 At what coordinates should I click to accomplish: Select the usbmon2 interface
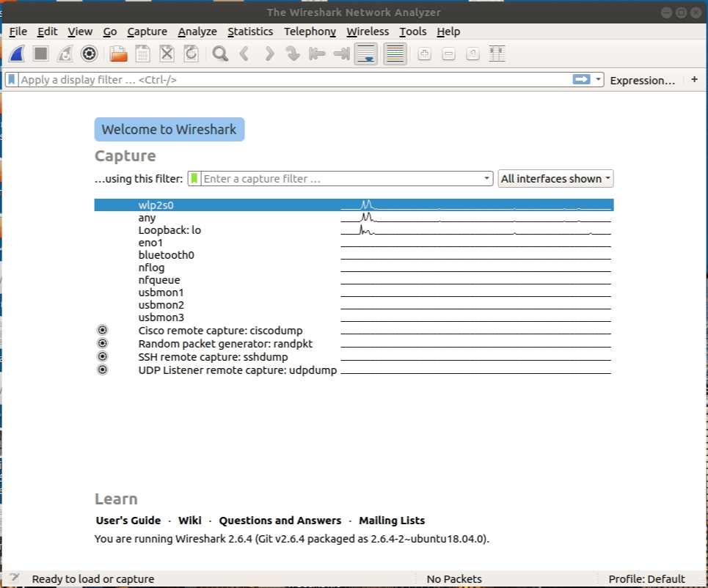click(354, 305)
